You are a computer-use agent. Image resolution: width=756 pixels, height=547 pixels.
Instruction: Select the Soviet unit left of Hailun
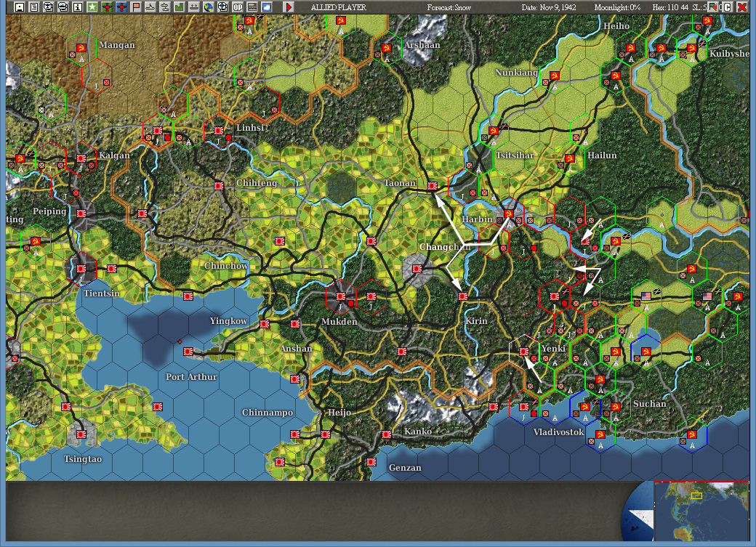point(569,158)
